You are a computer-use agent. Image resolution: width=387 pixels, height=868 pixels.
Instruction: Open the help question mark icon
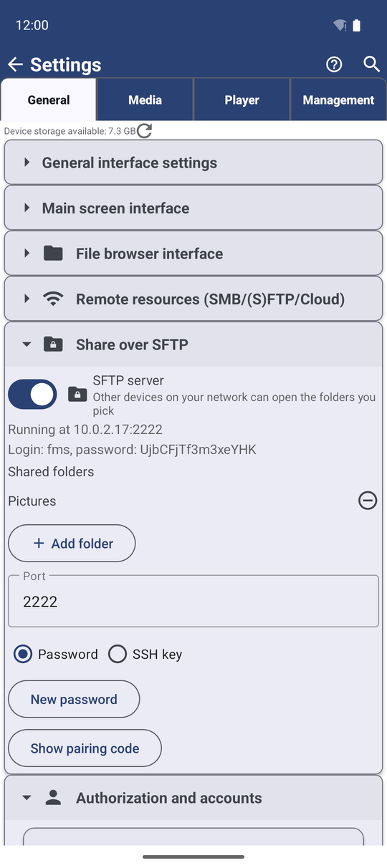point(334,64)
